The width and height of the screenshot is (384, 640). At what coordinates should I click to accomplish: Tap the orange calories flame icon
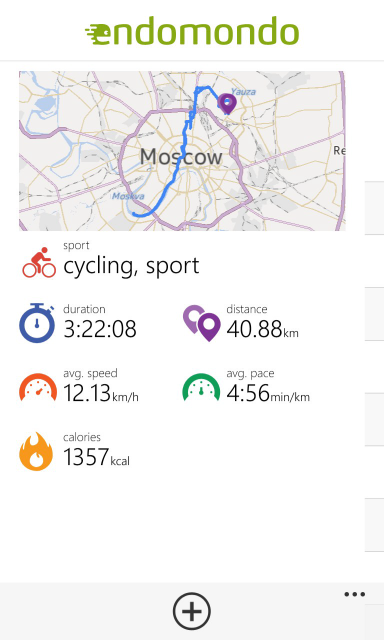coord(36,451)
